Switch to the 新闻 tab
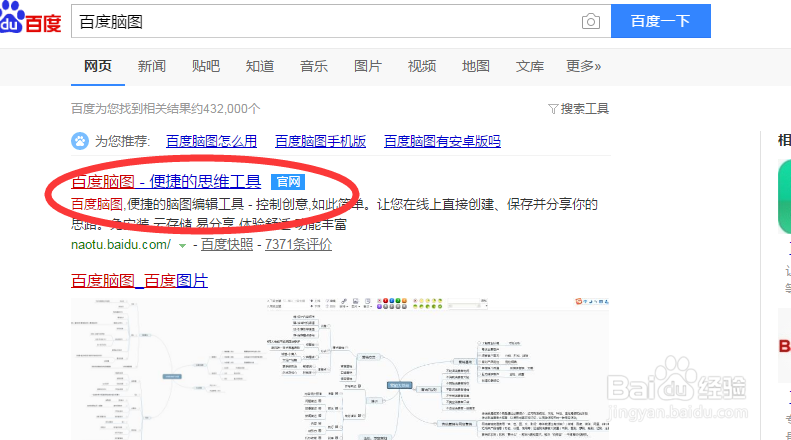 click(x=152, y=66)
